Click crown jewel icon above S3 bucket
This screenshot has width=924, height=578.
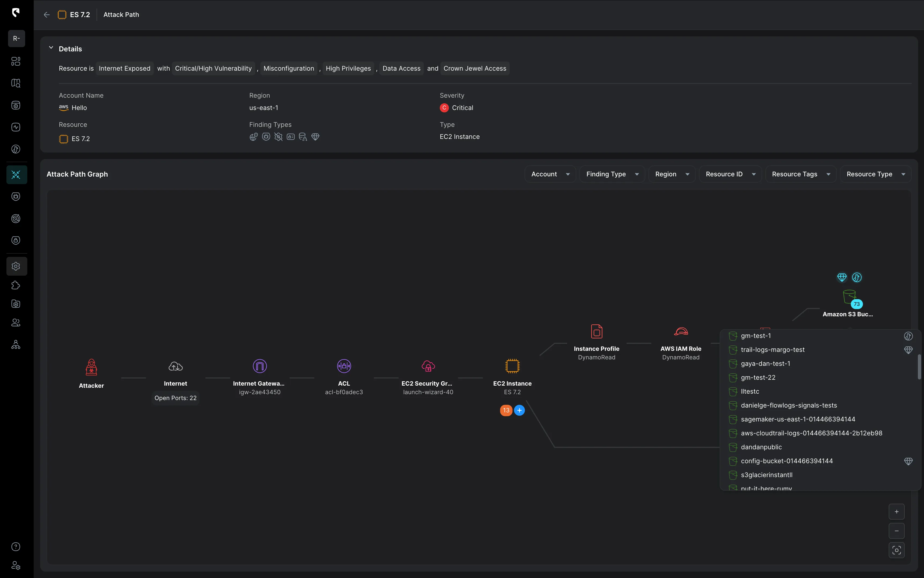pyautogui.click(x=842, y=277)
